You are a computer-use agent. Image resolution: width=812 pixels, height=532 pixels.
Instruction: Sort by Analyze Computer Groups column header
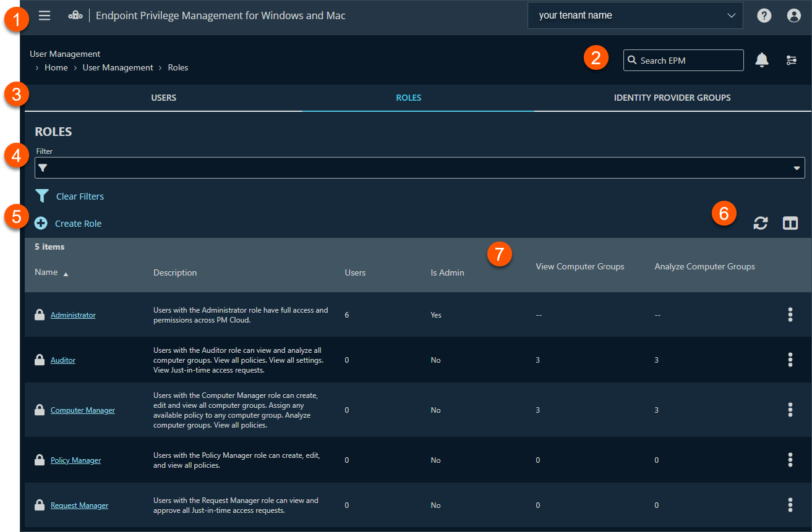(x=705, y=267)
